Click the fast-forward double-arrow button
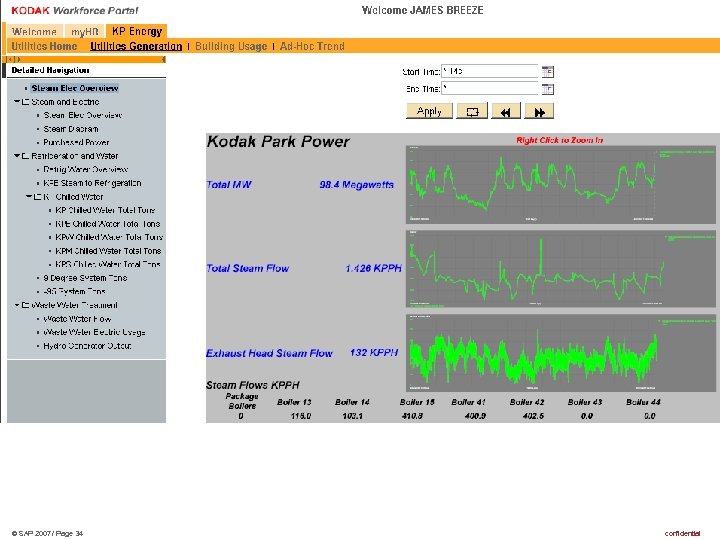Viewport: 720px width, 540px height. pyautogui.click(x=539, y=112)
